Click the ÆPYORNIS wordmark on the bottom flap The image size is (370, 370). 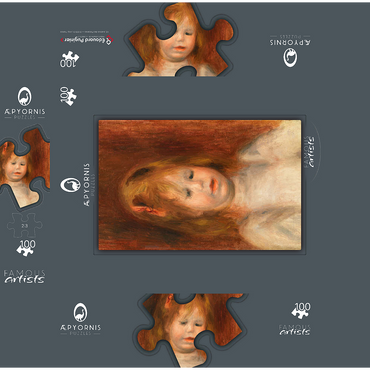(80, 328)
